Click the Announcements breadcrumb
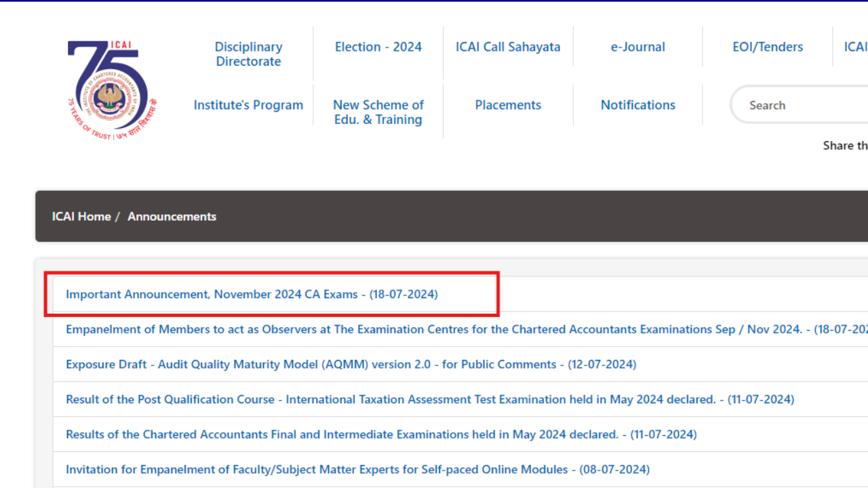 tap(172, 216)
